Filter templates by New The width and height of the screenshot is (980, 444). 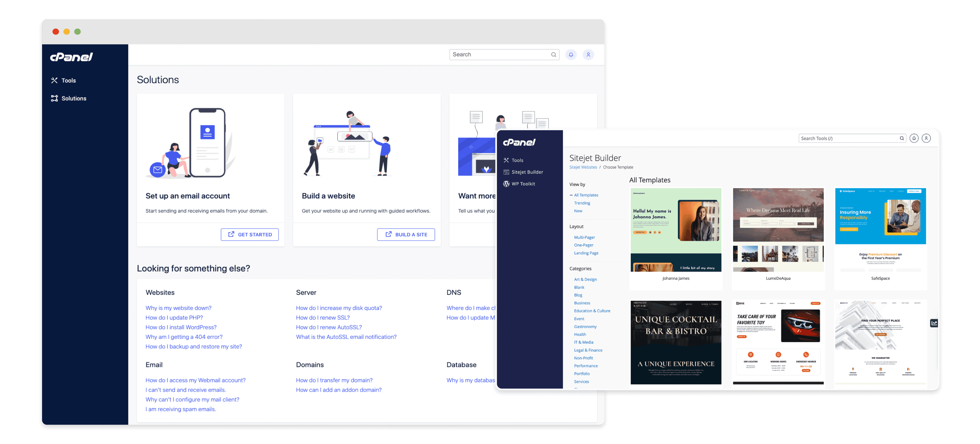tap(578, 211)
